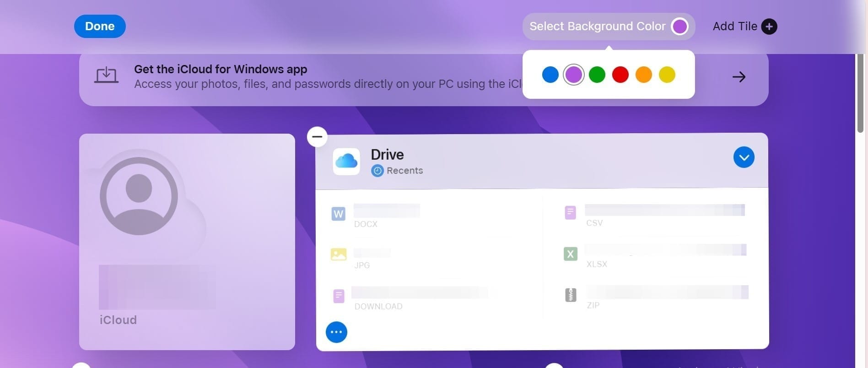
Task: Click the Recents clock icon
Action: click(377, 171)
